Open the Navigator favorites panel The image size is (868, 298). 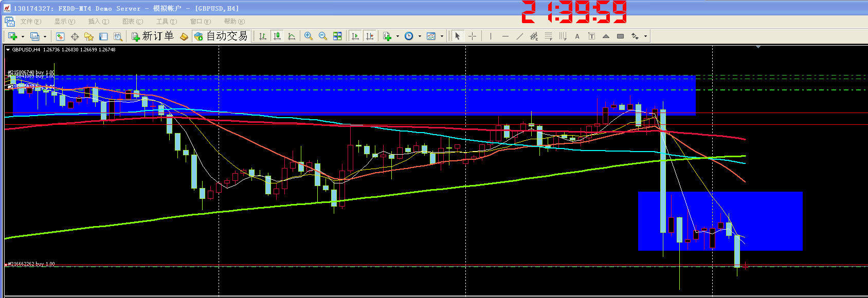point(89,36)
